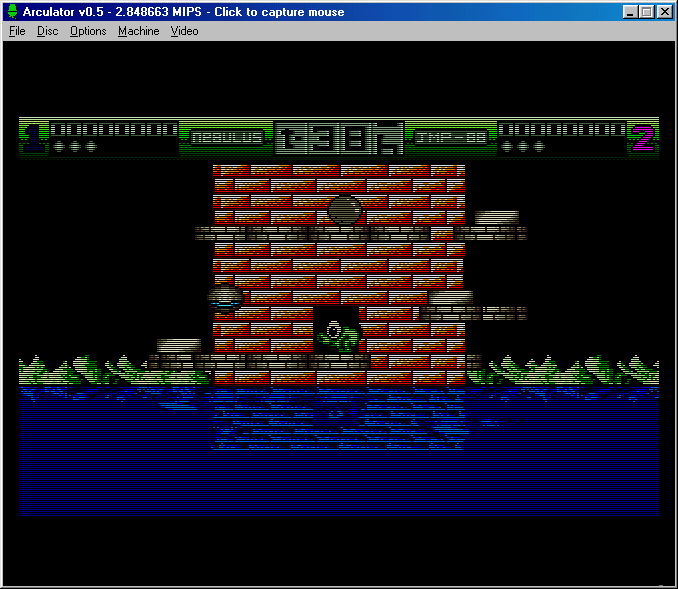Click the IMP-88 label in game HUD
The width and height of the screenshot is (678, 589).
coord(451,138)
